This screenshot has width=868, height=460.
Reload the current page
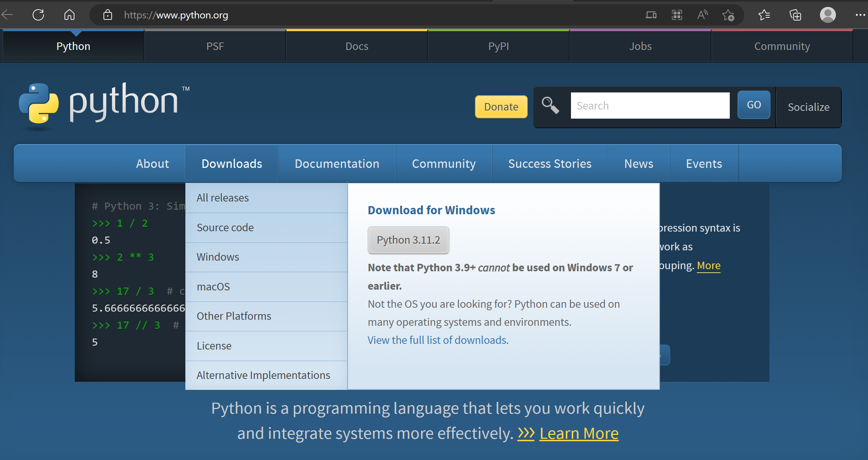(38, 15)
